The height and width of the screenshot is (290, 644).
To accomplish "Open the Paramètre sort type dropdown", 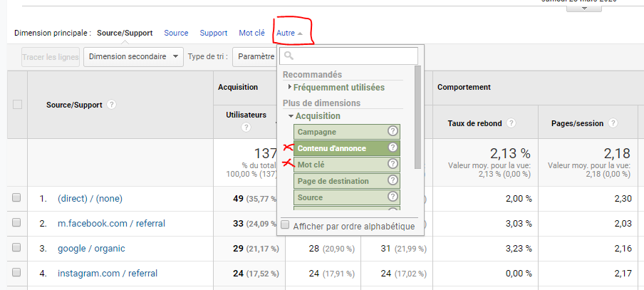I will [x=256, y=57].
